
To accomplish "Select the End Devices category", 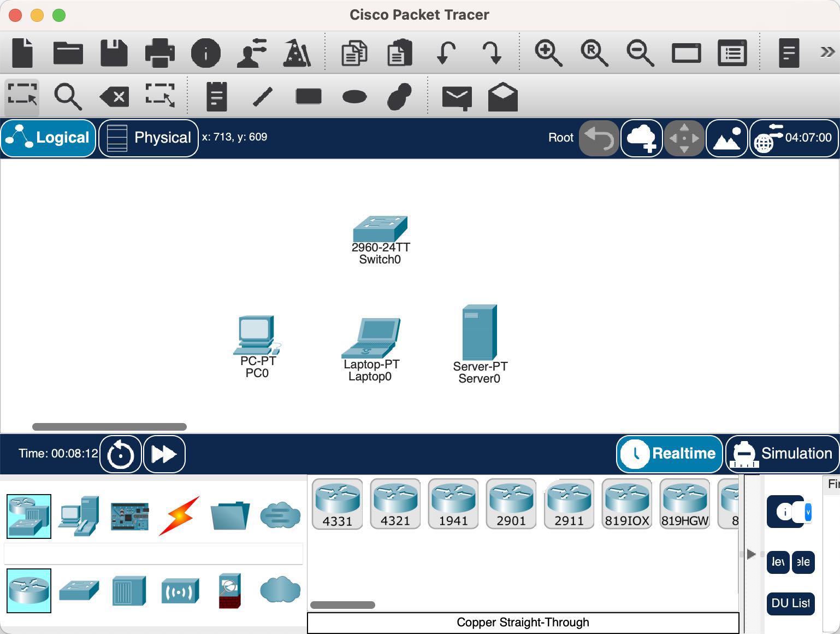I will pyautogui.click(x=79, y=515).
